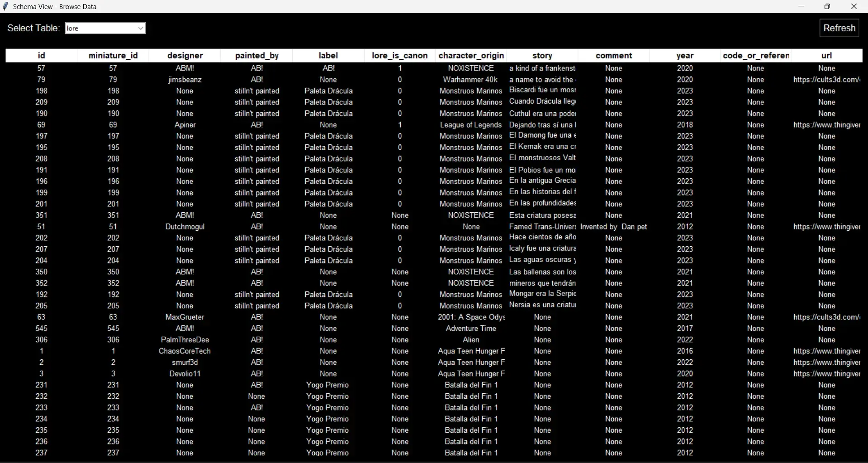Click the painted_by column header
Image resolution: width=868 pixels, height=463 pixels.
[x=257, y=56]
